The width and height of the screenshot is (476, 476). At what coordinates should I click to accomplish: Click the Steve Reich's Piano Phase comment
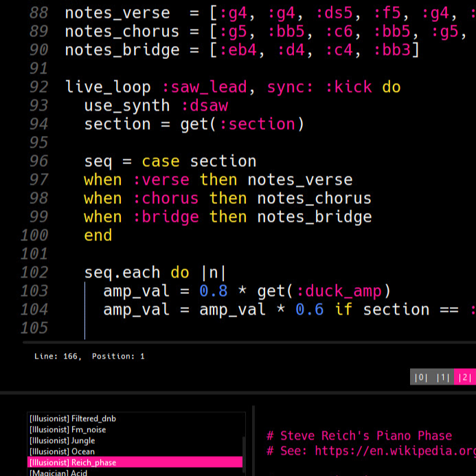359,435
